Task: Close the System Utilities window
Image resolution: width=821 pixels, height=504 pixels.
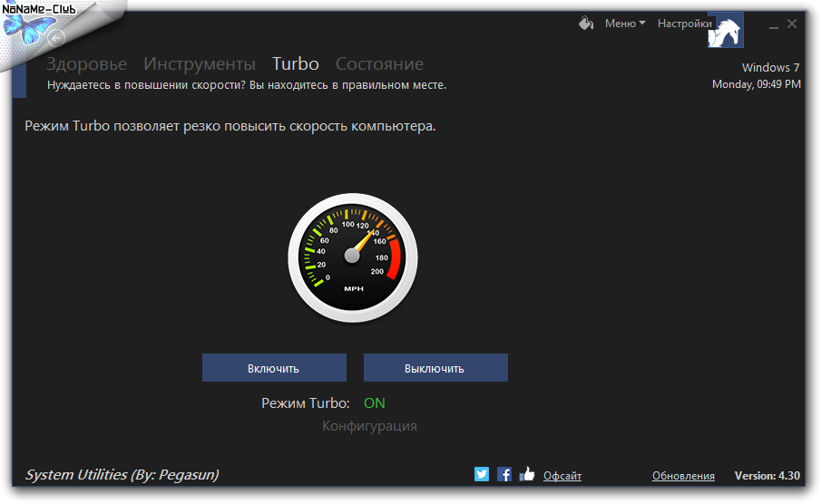Action: [x=792, y=24]
